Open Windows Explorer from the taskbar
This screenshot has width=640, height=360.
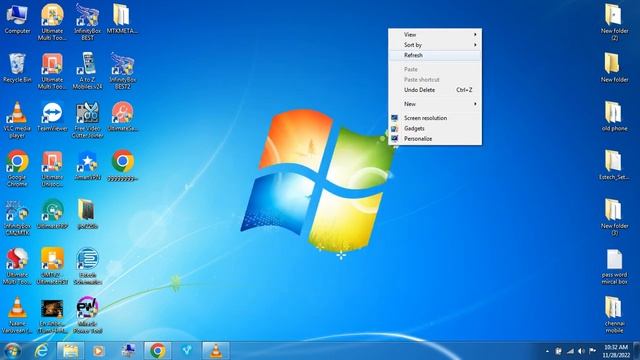(x=70, y=351)
